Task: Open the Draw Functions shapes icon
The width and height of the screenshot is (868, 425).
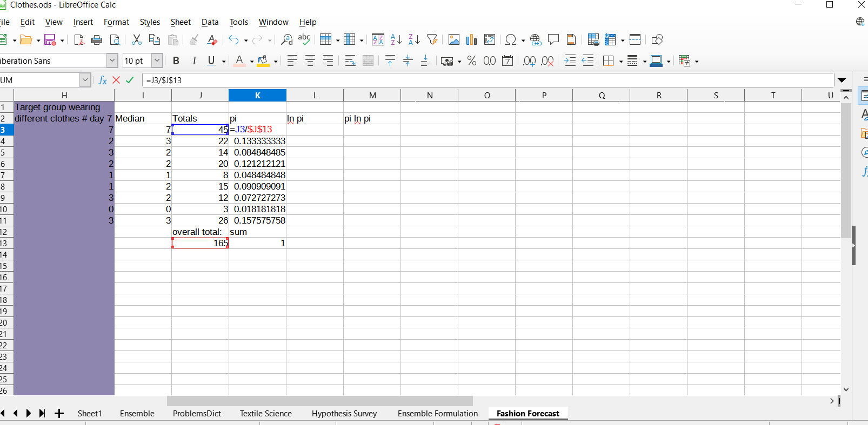Action: [657, 39]
